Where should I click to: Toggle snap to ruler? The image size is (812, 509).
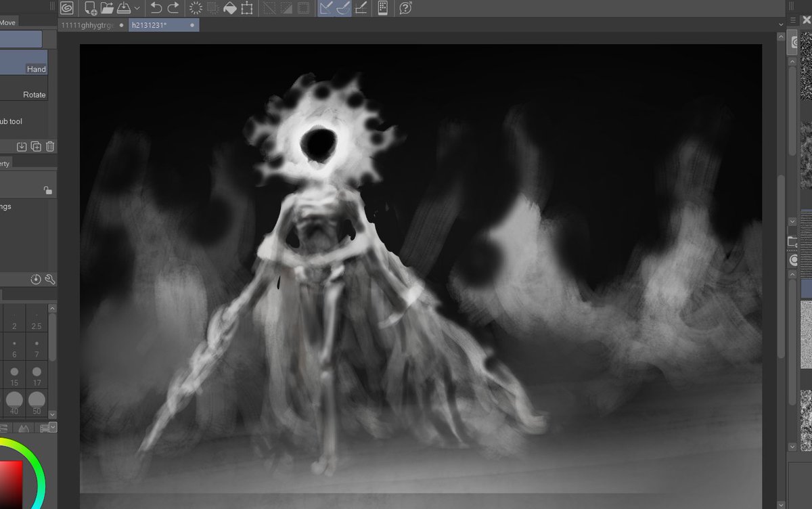[x=326, y=8]
